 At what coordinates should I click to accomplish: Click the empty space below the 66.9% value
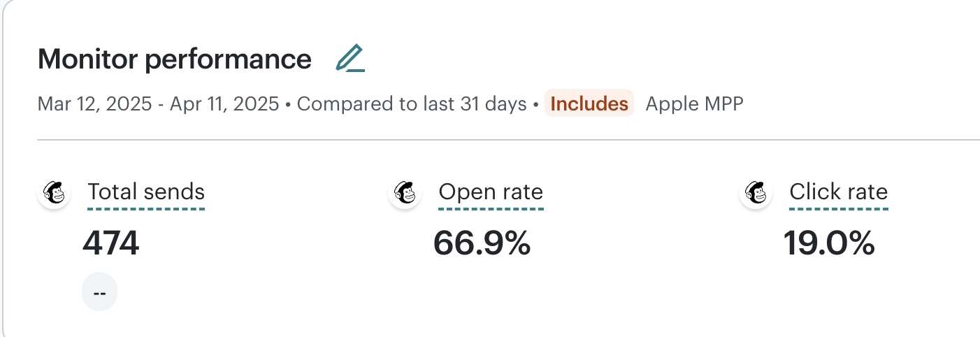(482, 292)
